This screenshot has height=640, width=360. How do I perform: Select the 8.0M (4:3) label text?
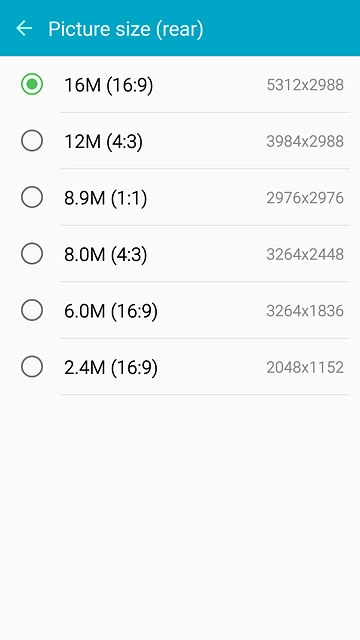(x=106, y=255)
